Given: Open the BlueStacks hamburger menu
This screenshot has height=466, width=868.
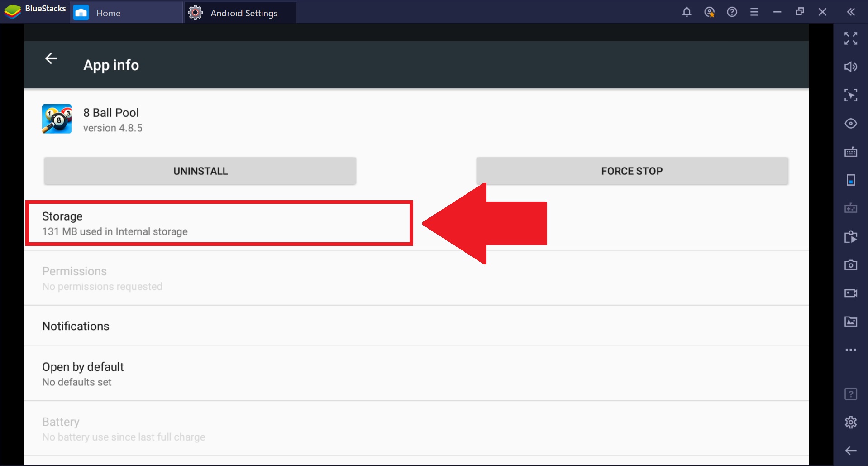Looking at the screenshot, I should tap(754, 12).
